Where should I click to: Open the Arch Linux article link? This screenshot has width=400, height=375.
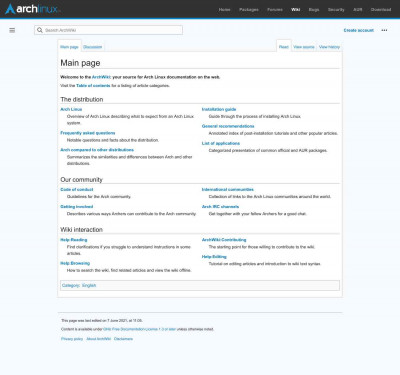[71, 109]
